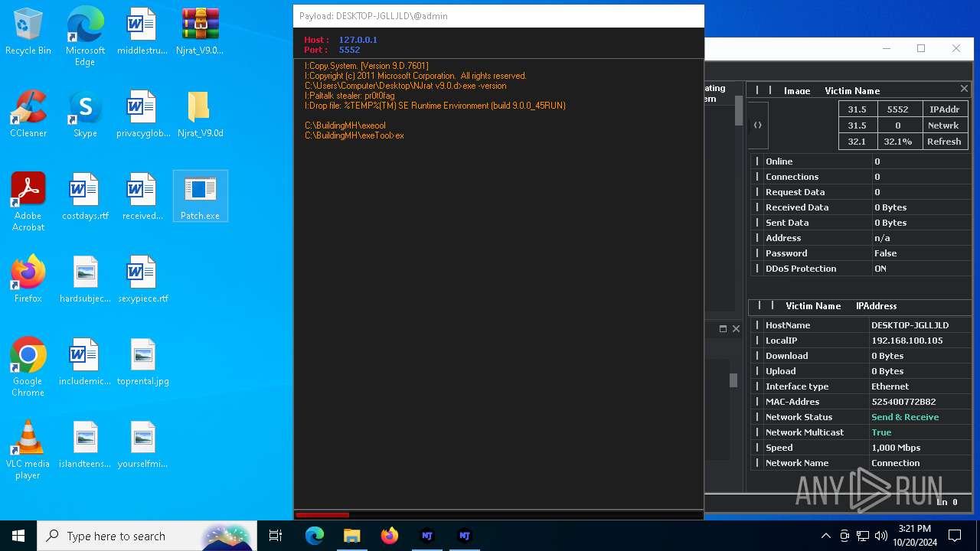Open the network icon in system tray
Screen dimensions: 980x551
tap(863, 536)
